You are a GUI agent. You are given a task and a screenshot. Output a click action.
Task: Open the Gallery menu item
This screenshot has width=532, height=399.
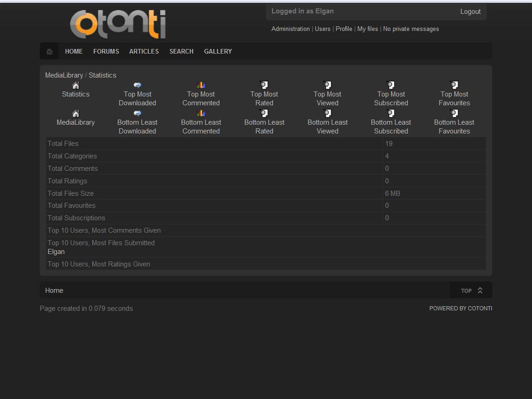[218, 51]
